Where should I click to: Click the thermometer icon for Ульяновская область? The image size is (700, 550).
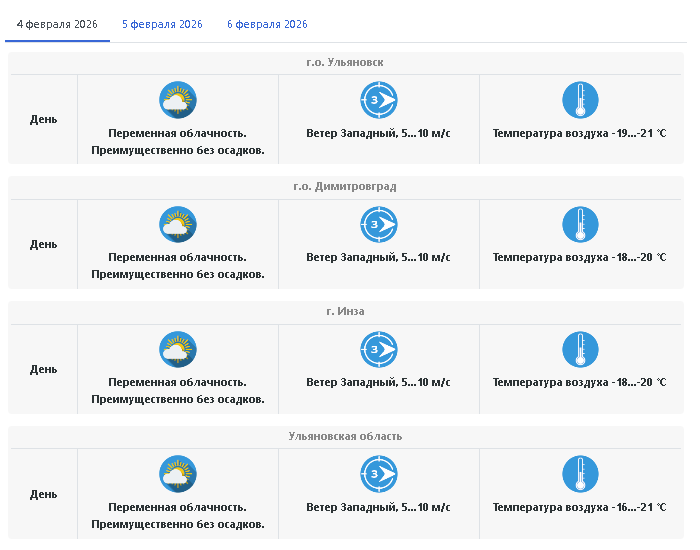click(x=580, y=474)
